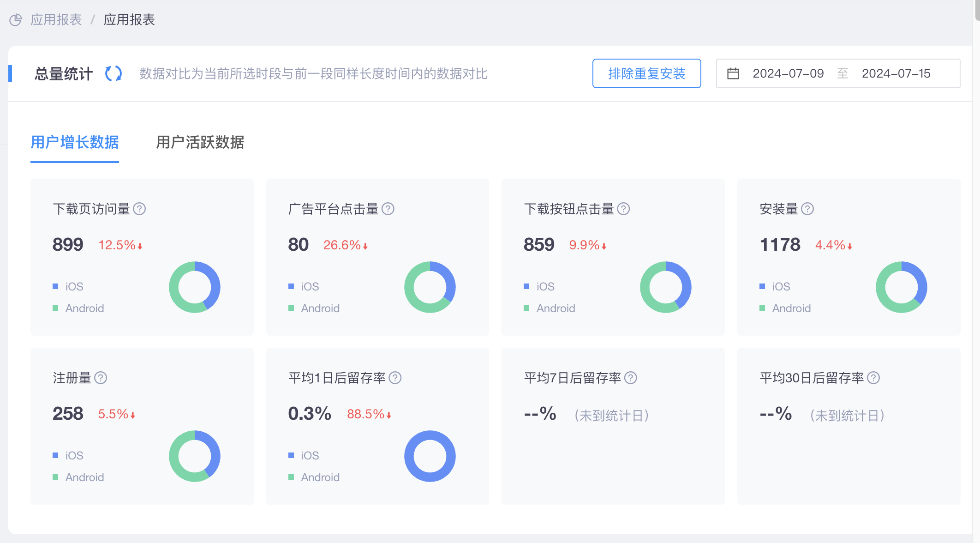Show help for 注册量
Viewport: 980px width, 543px height.
(101, 378)
